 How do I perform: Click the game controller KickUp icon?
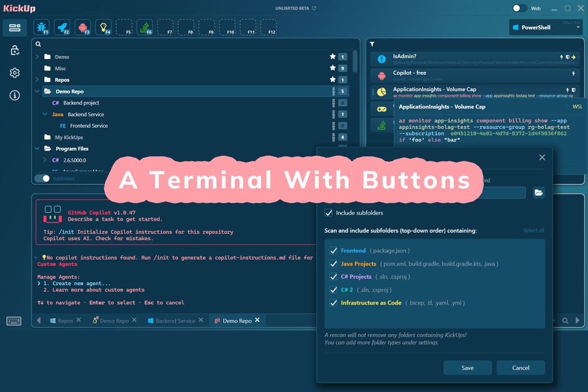click(381, 109)
